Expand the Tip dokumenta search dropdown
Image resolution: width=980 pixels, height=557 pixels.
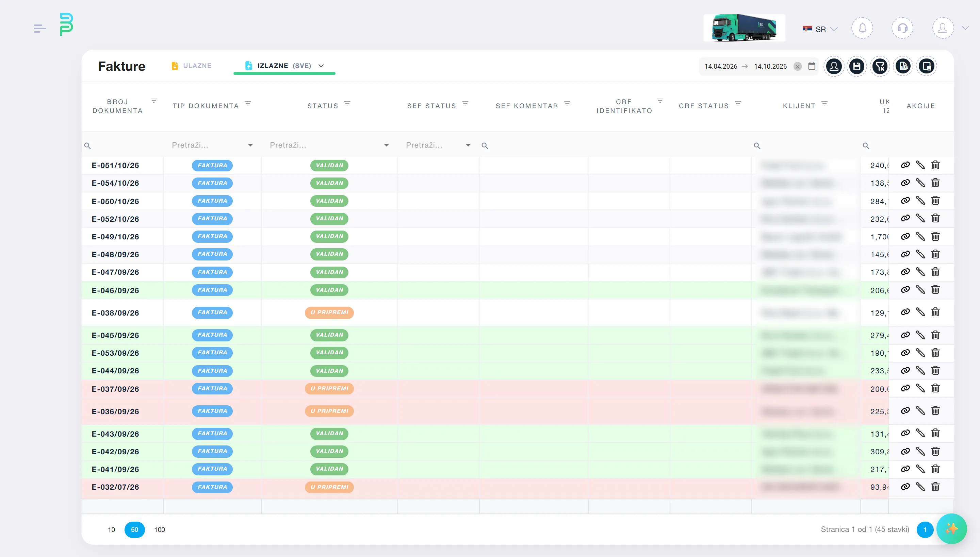click(250, 146)
